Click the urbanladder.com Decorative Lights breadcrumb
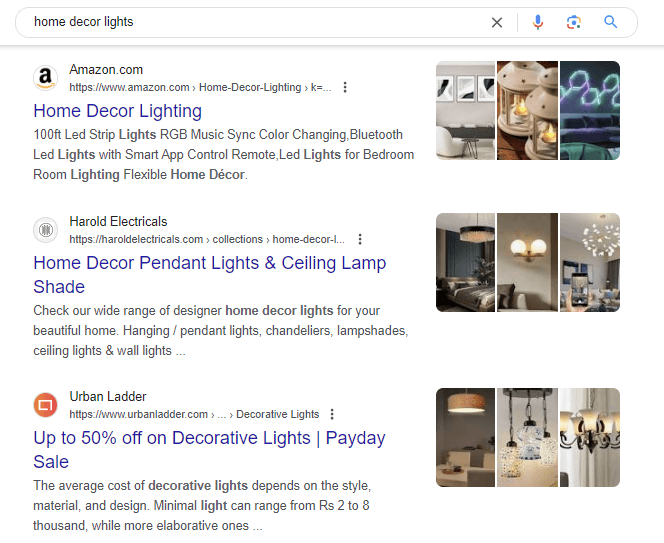The width and height of the screenshot is (664, 543). click(194, 414)
